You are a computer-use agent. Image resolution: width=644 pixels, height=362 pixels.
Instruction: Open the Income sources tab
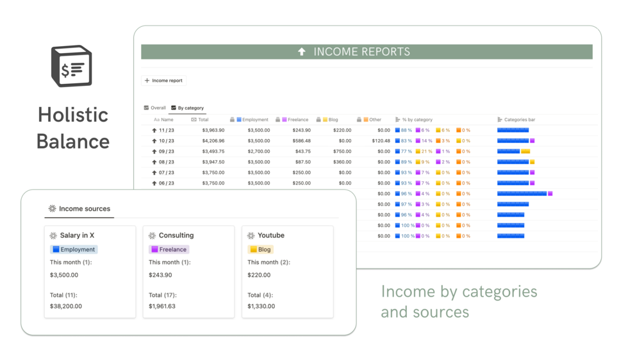point(79,208)
